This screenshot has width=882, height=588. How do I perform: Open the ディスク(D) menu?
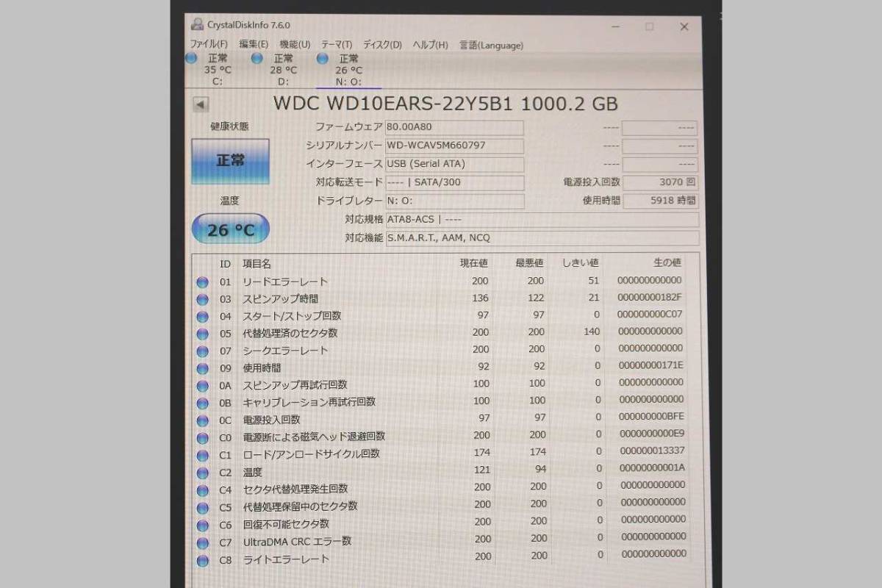[382, 45]
